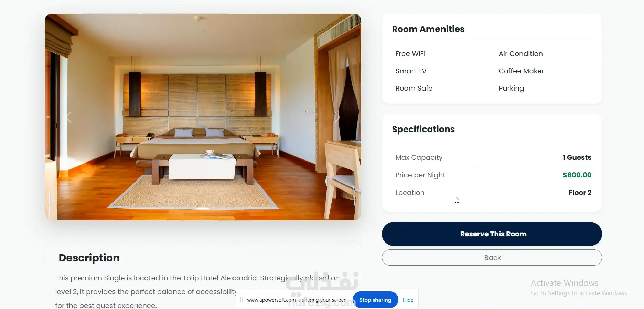Click the Reserve This Room button
Screen dimensions: 644x309
point(492,234)
